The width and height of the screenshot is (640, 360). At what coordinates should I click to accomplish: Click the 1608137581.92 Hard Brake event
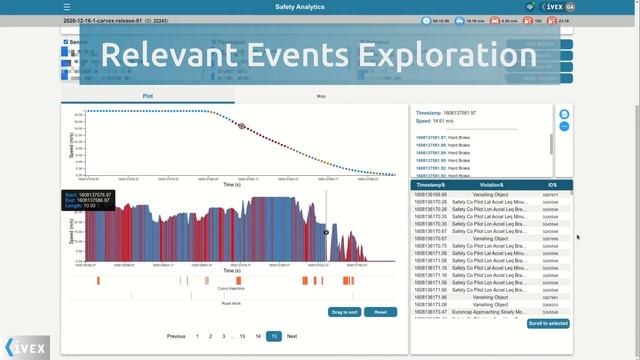tap(443, 168)
